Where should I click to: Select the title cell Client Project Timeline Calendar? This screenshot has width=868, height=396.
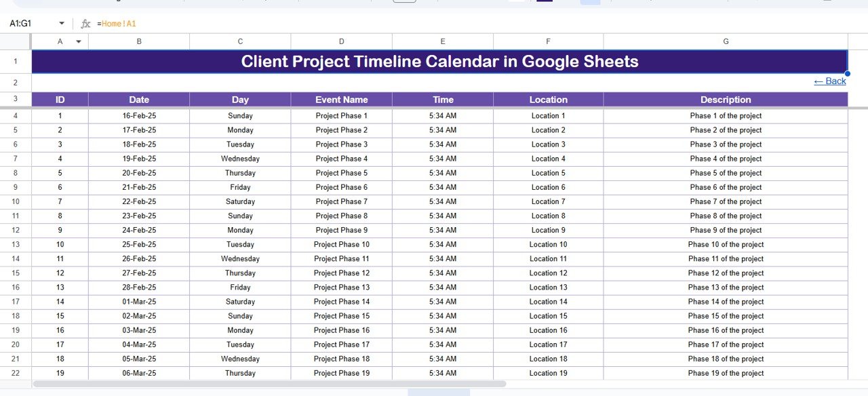point(439,62)
